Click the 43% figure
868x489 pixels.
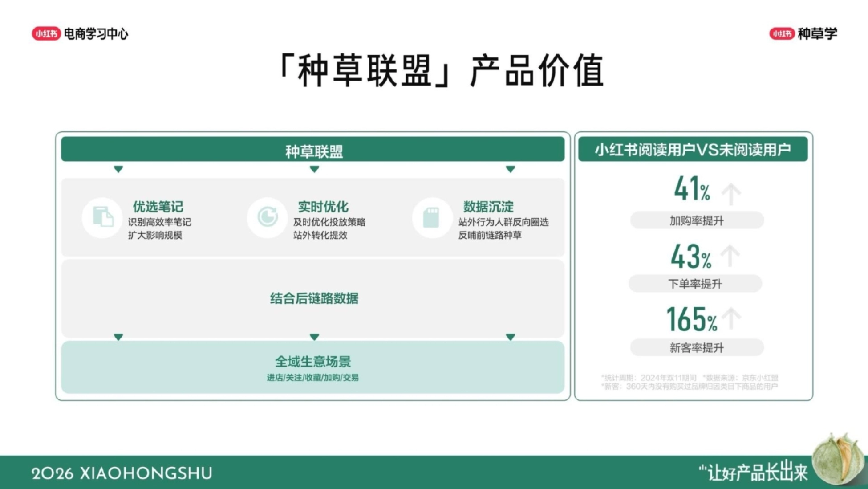click(691, 257)
